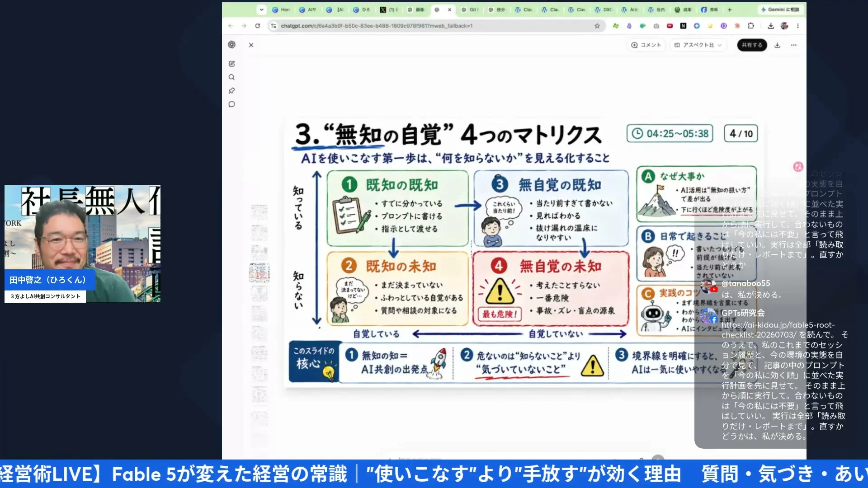Image resolution: width=868 pixels, height=488 pixels.
Task: Click the blue circle extension icon
Action: [697, 26]
